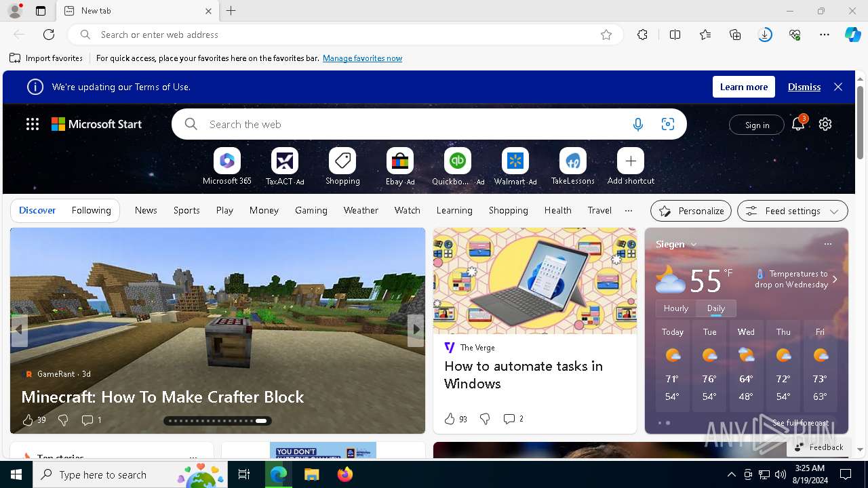Open the Favorites star list
The height and width of the screenshot is (488, 868).
coord(705,35)
